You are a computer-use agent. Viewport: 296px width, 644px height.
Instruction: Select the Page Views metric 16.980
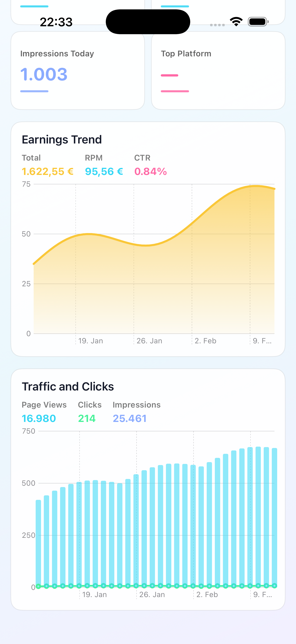pyautogui.click(x=39, y=418)
